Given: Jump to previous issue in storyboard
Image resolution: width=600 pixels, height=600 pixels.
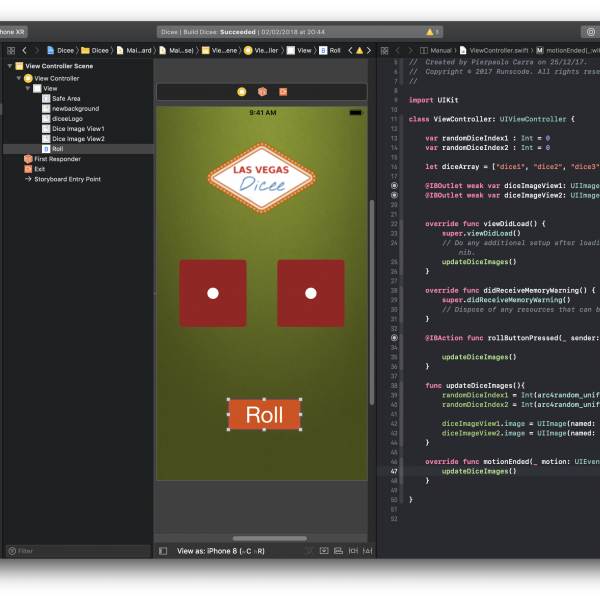Looking at the screenshot, I should coord(350,51).
